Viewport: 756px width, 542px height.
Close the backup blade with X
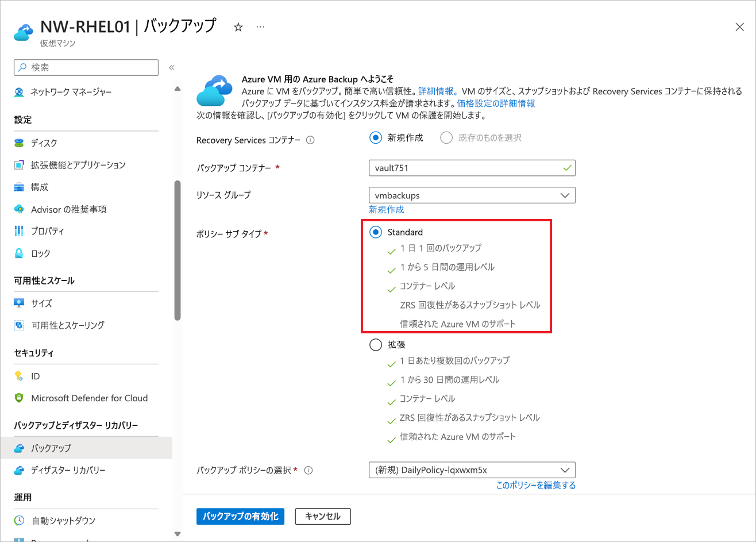[740, 27]
